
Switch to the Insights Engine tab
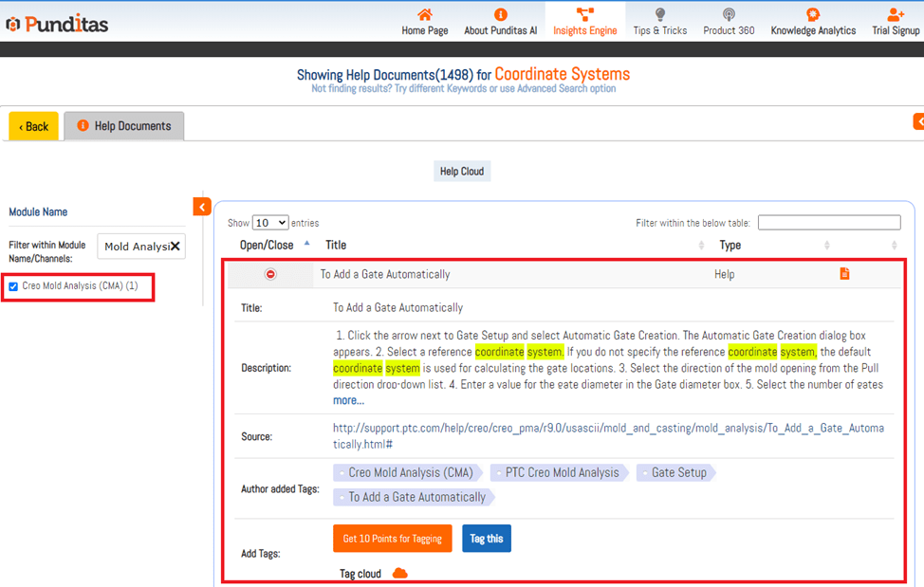tap(584, 21)
